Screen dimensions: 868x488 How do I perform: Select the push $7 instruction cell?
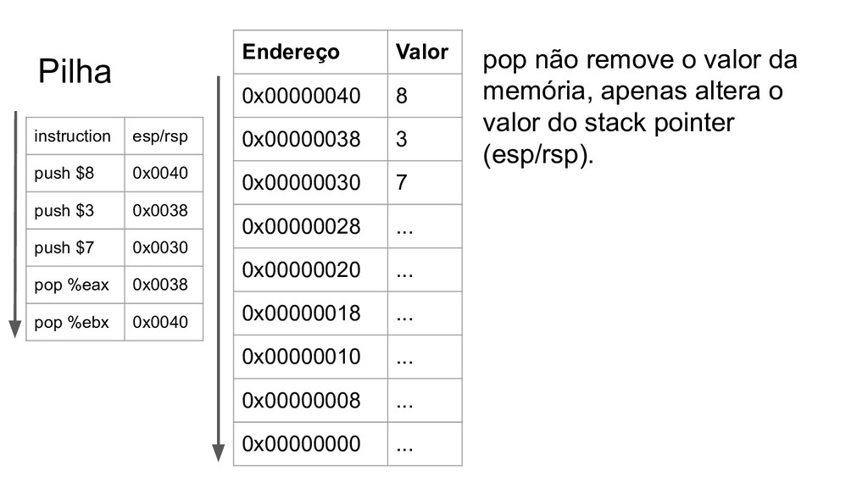[x=75, y=247]
